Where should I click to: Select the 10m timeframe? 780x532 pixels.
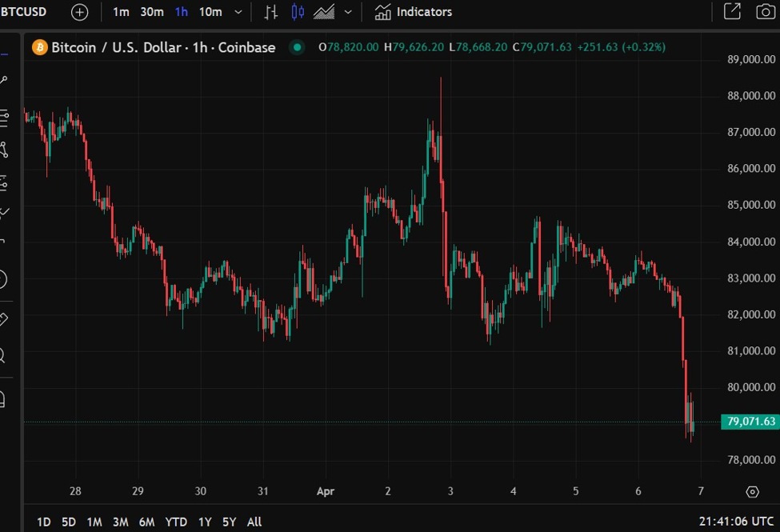[x=210, y=12]
